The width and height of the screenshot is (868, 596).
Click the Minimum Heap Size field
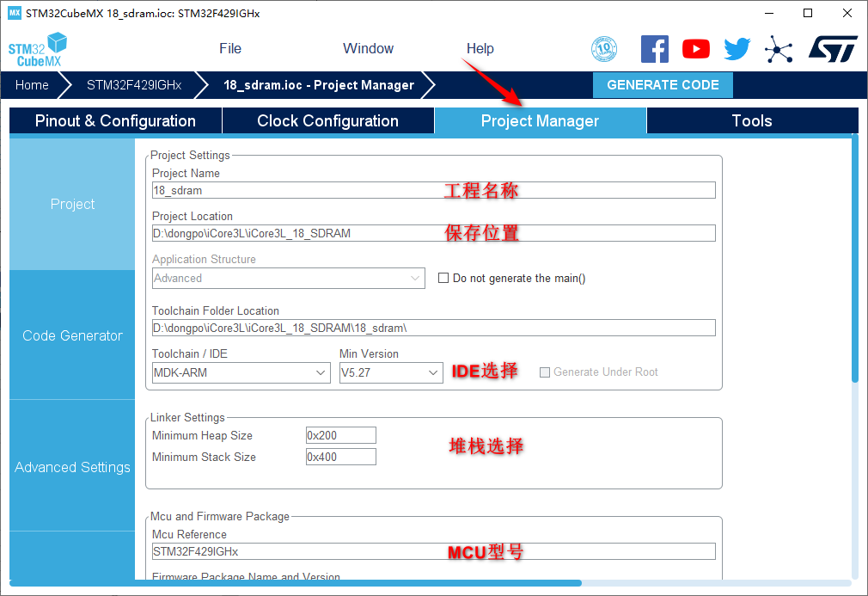pos(340,436)
